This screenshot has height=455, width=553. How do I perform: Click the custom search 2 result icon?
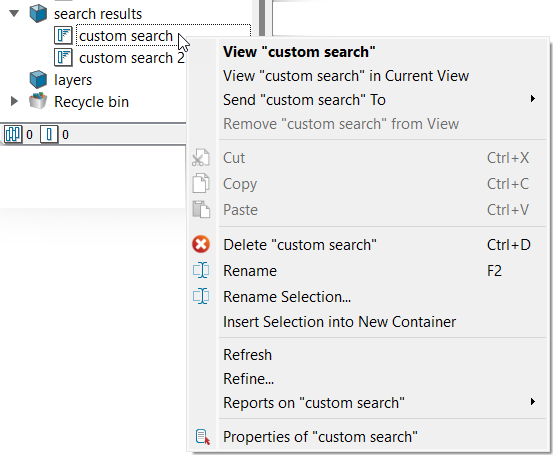63,57
